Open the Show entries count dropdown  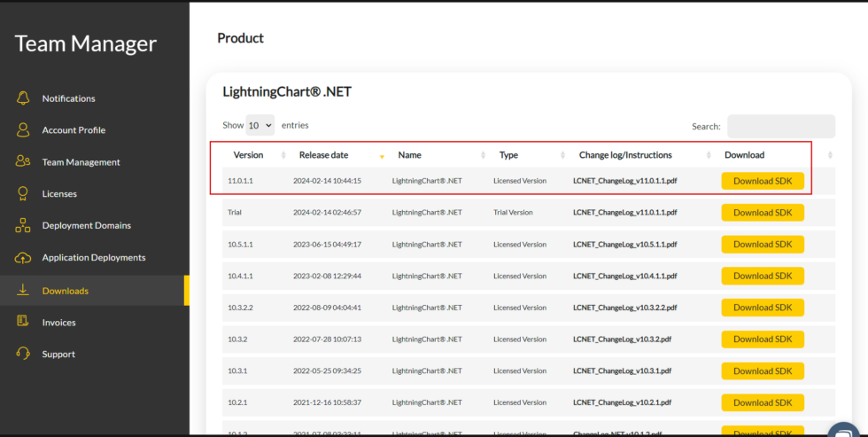pos(260,125)
